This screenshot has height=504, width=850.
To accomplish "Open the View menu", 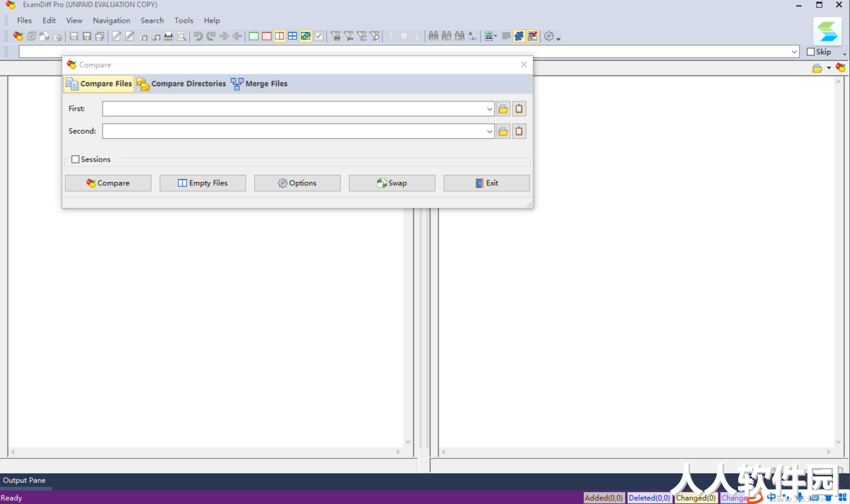I will (x=74, y=21).
